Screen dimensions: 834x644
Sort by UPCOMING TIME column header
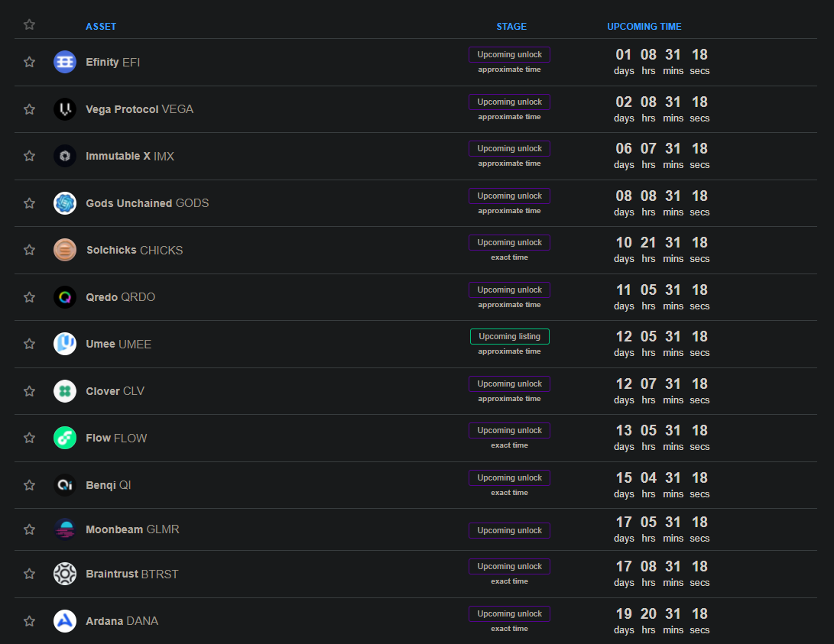click(x=644, y=27)
